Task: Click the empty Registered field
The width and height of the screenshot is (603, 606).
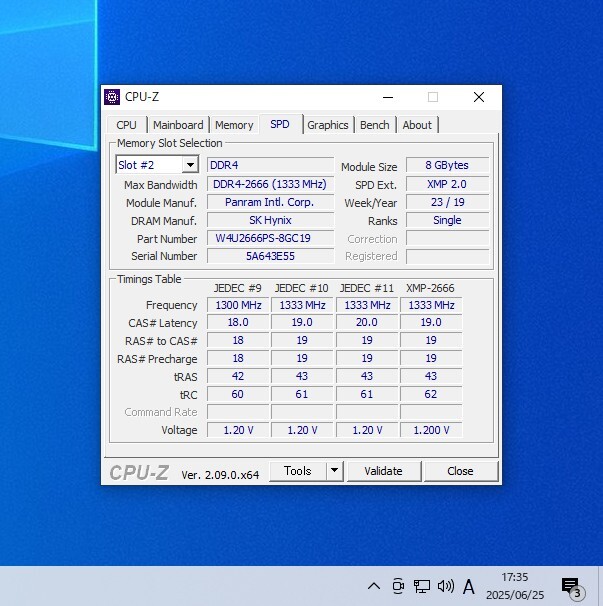Action: 447,256
